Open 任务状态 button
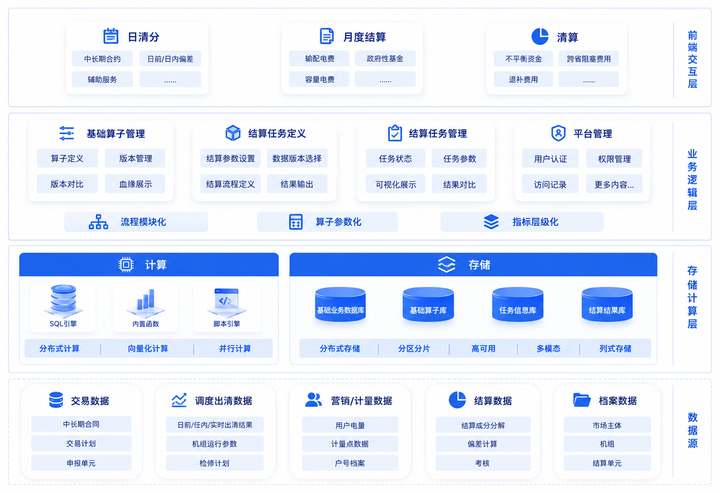This screenshot has height=493, width=720. click(395, 159)
